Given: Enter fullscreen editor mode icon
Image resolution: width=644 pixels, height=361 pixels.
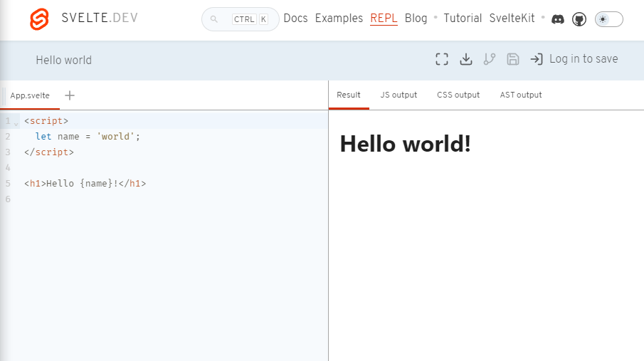Looking at the screenshot, I should (x=442, y=59).
